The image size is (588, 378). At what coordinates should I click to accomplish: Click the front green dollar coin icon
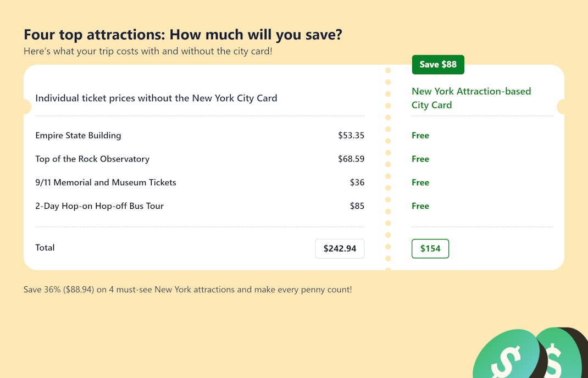(507, 356)
